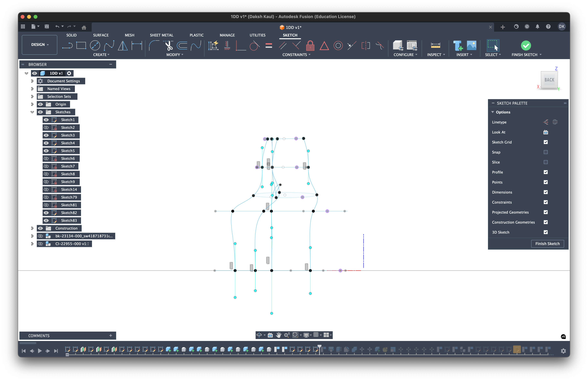Open the DESIGN workspace dropdown
The width and height of the screenshot is (588, 381).
[x=40, y=45]
